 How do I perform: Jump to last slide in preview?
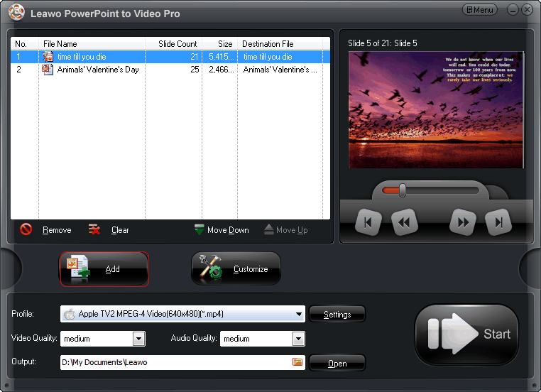tap(498, 222)
